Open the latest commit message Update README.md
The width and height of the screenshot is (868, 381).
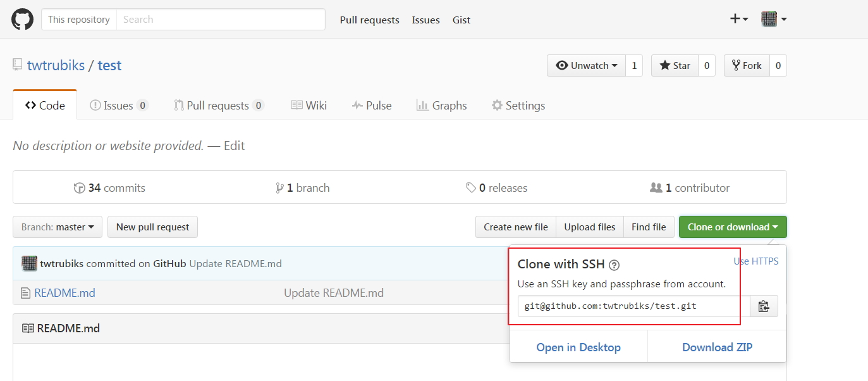(x=235, y=264)
